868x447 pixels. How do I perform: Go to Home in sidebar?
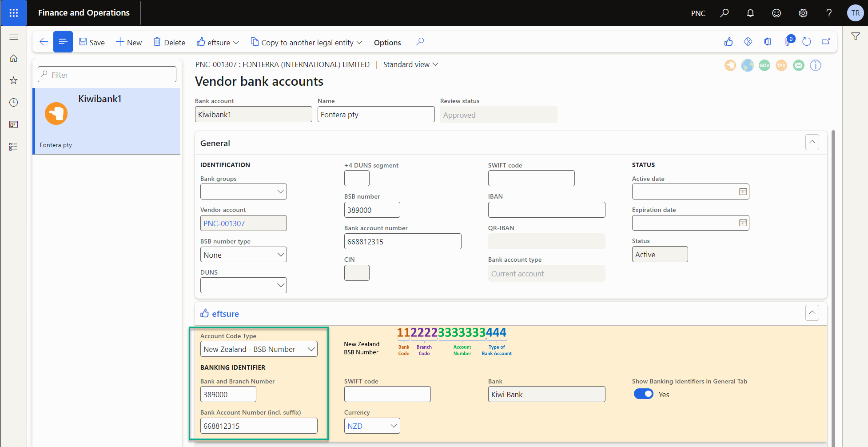pyautogui.click(x=14, y=58)
